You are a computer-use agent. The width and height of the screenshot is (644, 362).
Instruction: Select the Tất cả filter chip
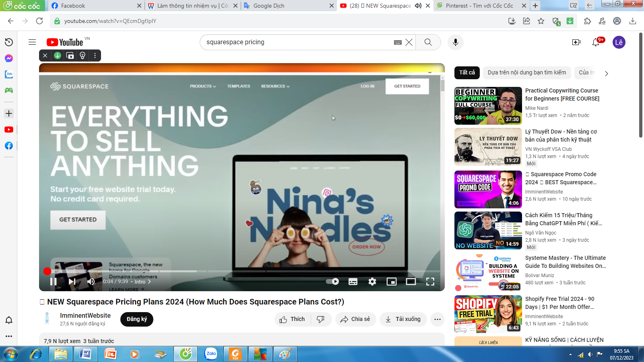coord(467,72)
